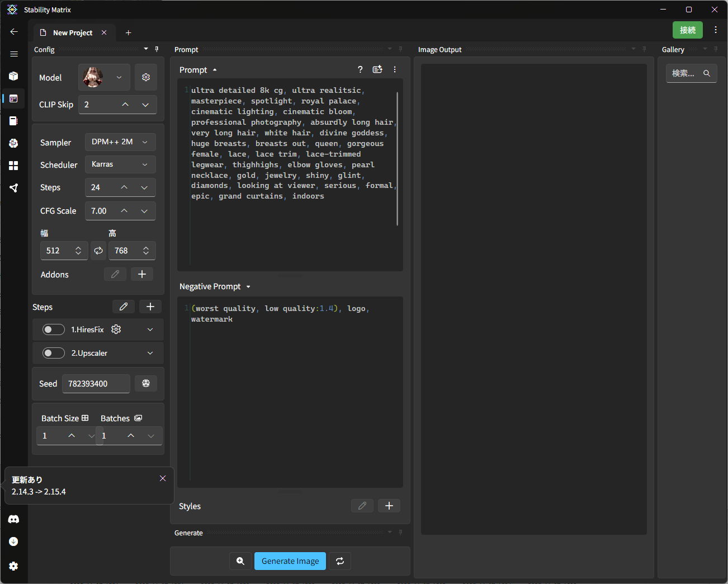Viewport: 728px width, 584px height.
Task: Open HiresFix settings gear
Action: (116, 329)
